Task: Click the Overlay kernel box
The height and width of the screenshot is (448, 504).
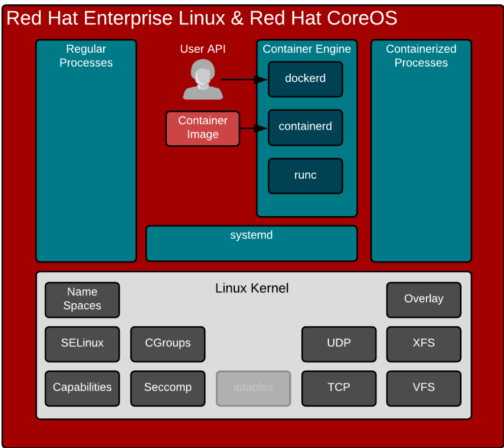Action: tap(424, 300)
